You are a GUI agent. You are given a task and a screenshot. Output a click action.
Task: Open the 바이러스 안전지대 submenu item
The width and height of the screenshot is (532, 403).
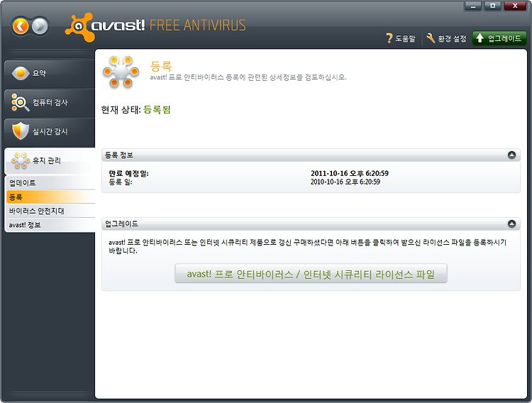coord(50,211)
